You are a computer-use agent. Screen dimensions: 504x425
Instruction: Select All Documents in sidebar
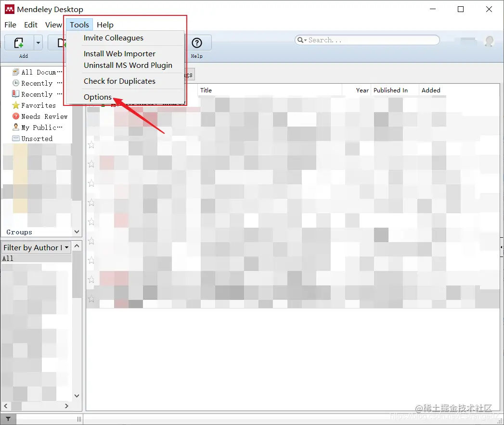[x=38, y=72]
